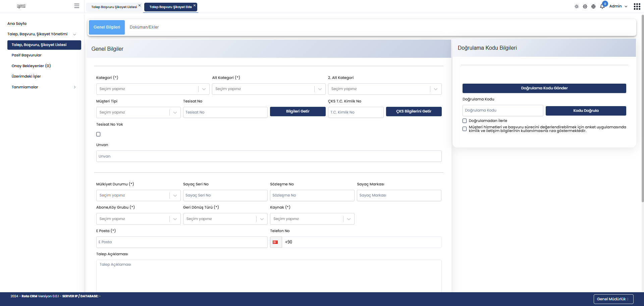Open the Abone,Köy Grubu dropdown
The width and height of the screenshot is (644, 306).
pyautogui.click(x=138, y=219)
